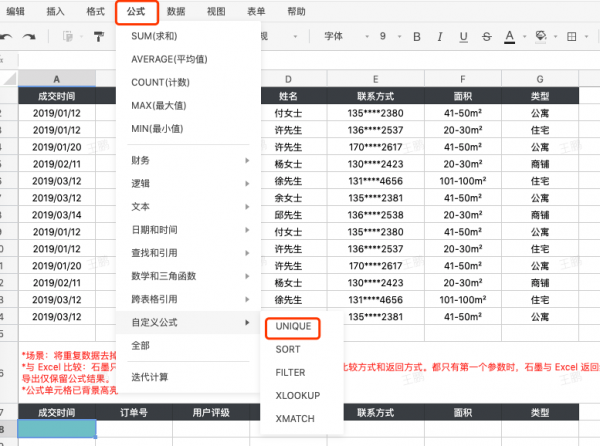Expand the 财务 formula submenu

click(188, 160)
